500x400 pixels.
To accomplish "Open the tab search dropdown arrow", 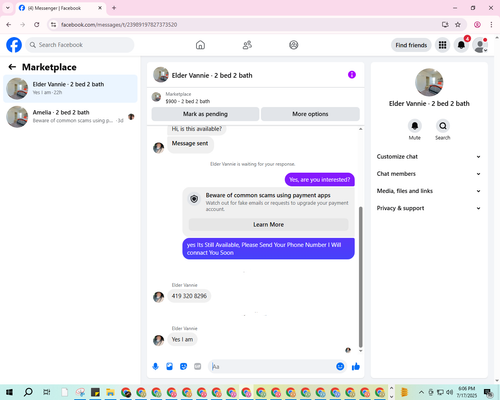I will pyautogui.click(x=8, y=8).
